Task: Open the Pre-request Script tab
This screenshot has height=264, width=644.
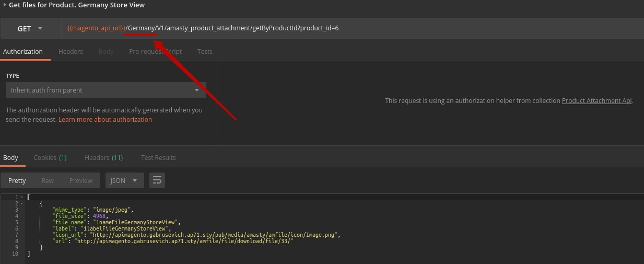Action: coord(155,52)
